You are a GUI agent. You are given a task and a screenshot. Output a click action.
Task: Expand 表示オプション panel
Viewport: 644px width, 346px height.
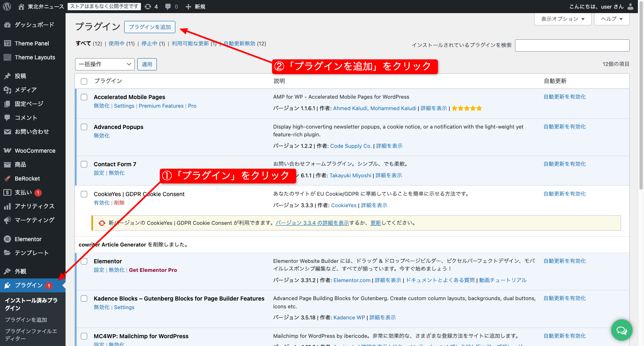563,19
